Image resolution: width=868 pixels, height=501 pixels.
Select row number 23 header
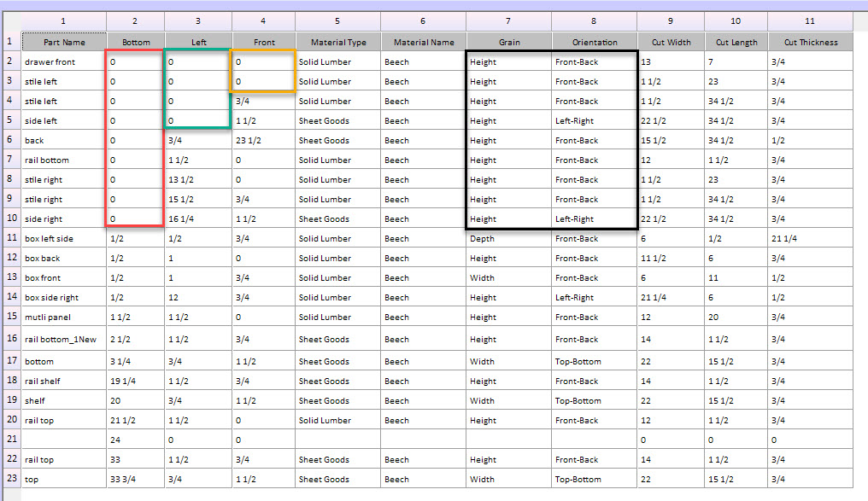click(12, 478)
